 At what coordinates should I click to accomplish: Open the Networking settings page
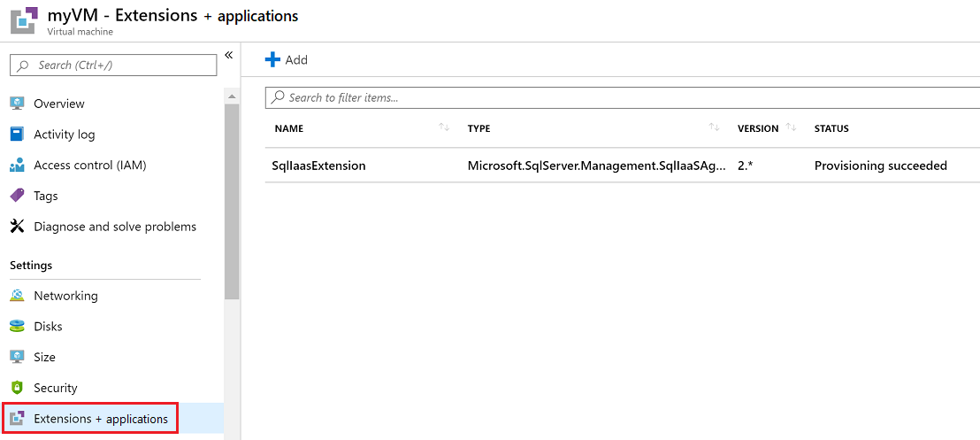[65, 296]
